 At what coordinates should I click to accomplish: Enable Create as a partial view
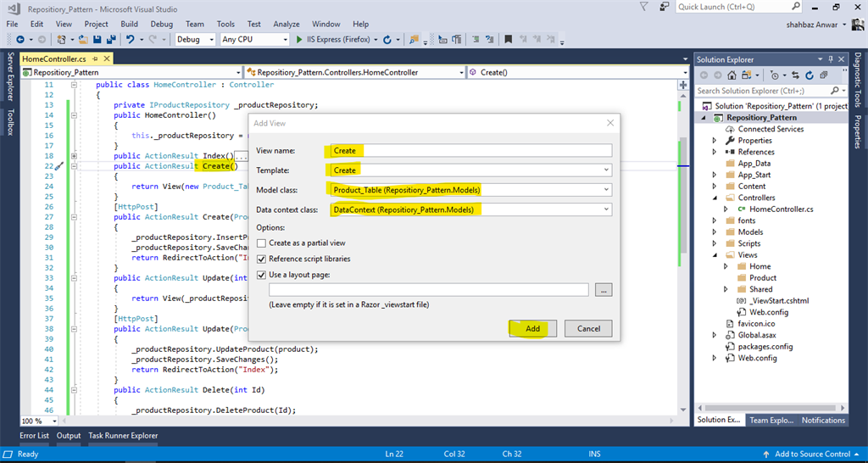(262, 243)
